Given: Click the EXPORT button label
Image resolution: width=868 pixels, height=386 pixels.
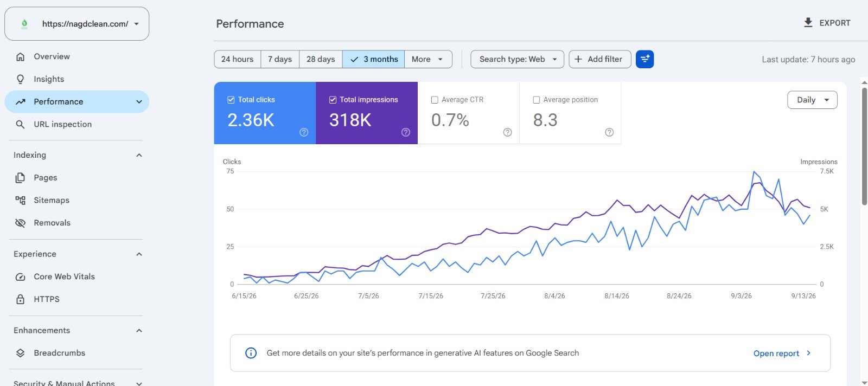Looking at the screenshot, I should (835, 23).
